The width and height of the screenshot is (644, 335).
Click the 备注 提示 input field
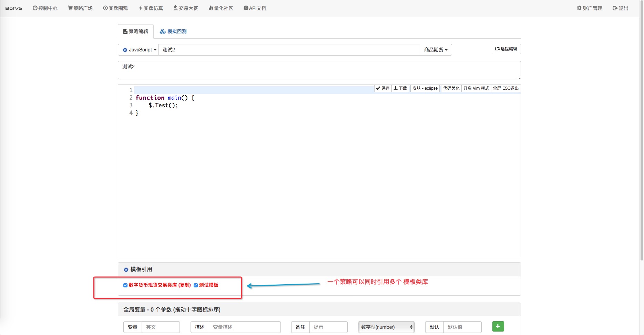[328, 327]
